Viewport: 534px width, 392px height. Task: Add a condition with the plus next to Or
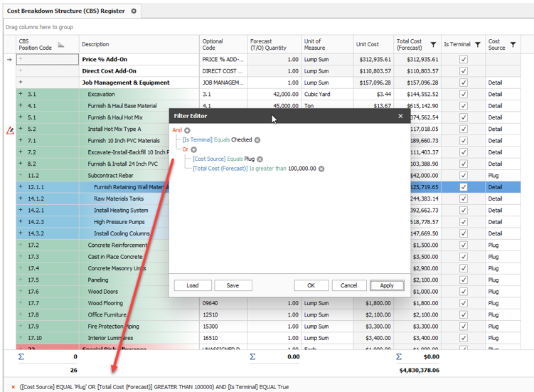[193, 150]
